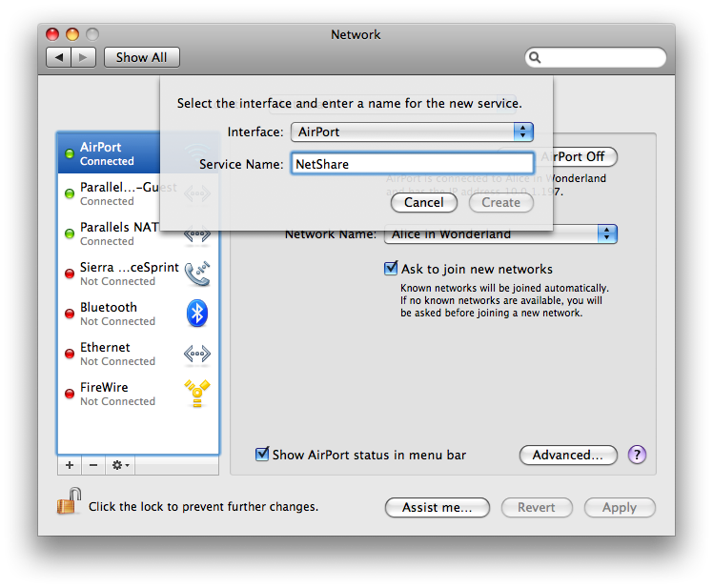Click the yellow minimize window button
The width and height of the screenshot is (713, 588).
[x=72, y=34]
